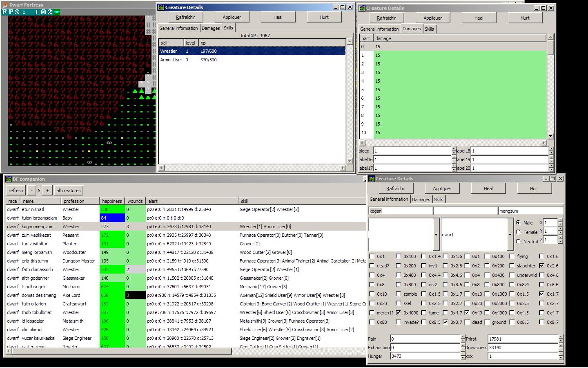Enable the ground checkbox

pos(487,322)
